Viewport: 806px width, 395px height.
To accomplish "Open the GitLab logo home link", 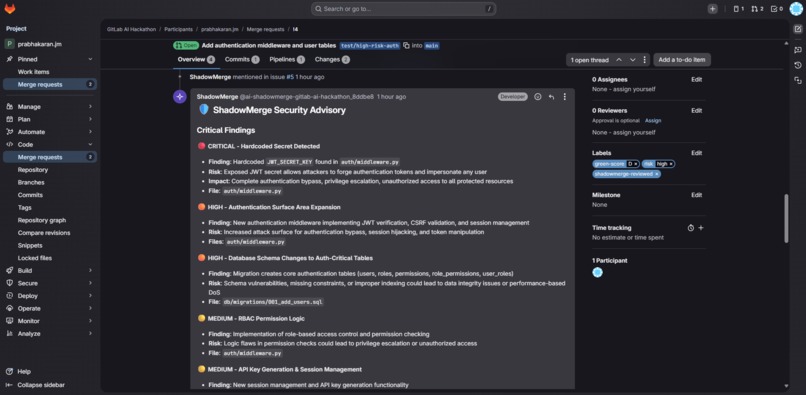I will tap(10, 9).
